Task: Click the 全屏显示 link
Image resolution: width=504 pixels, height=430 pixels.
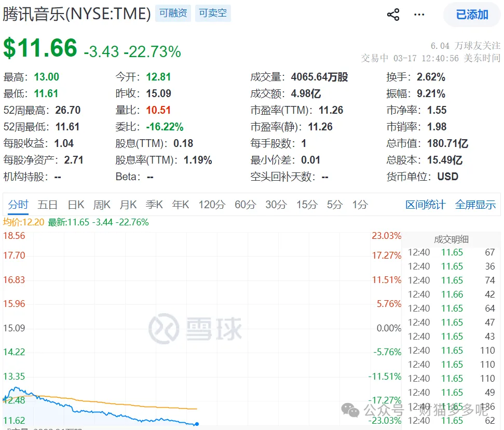Action: 475,205
